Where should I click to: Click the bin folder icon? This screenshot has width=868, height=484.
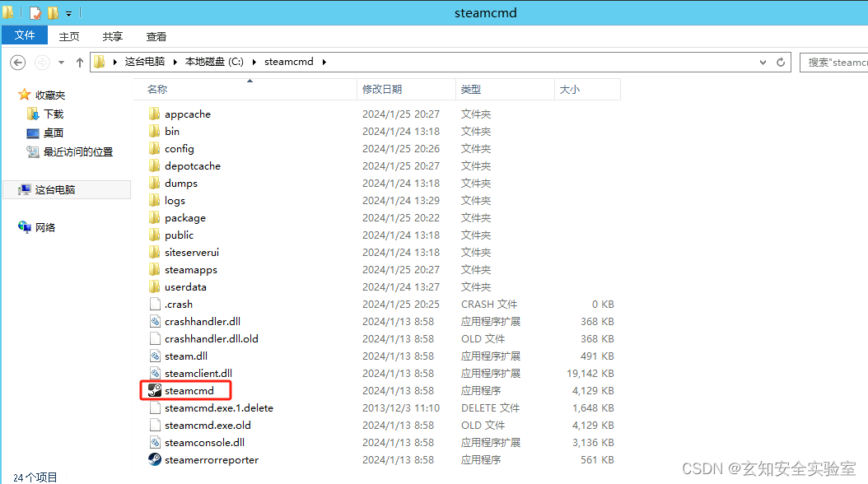(155, 131)
